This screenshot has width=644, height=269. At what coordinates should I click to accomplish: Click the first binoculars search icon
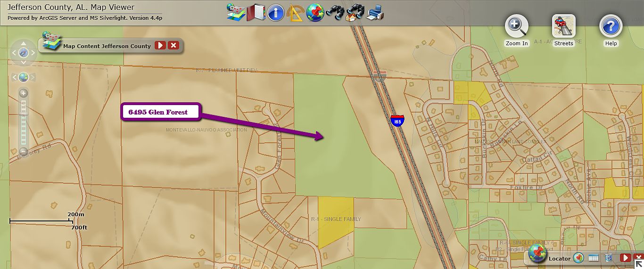(335, 12)
